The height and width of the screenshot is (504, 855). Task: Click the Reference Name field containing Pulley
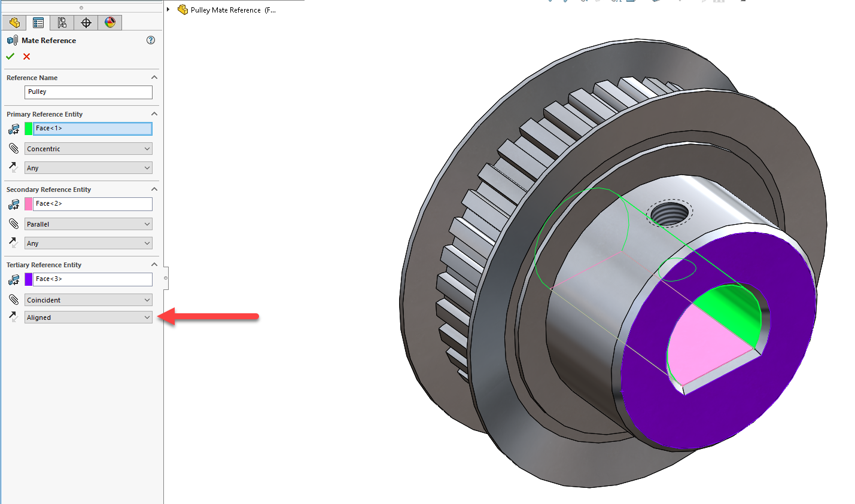tap(89, 92)
